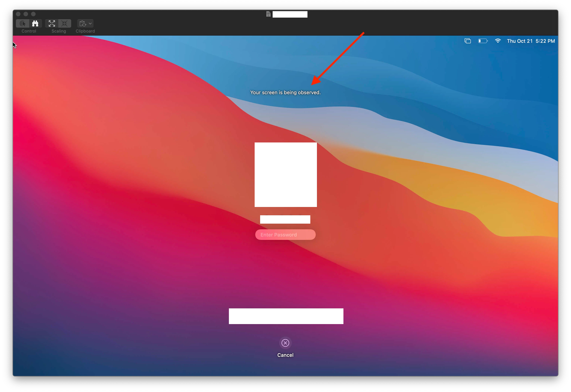Switch to Control mode in toolbar
The height and width of the screenshot is (392, 571).
click(23, 24)
